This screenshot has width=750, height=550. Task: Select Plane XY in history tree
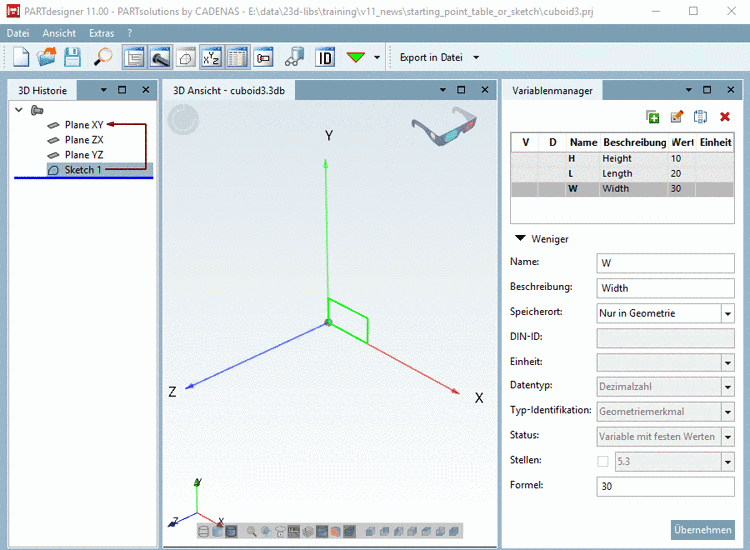tap(84, 125)
